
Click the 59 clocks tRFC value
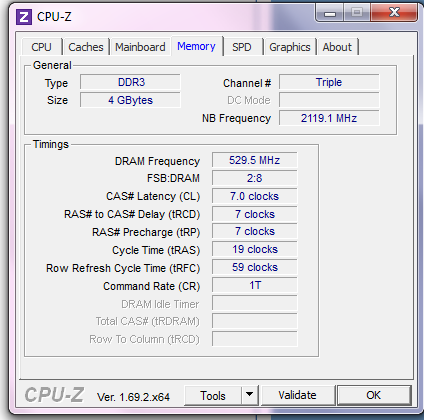[x=254, y=267]
